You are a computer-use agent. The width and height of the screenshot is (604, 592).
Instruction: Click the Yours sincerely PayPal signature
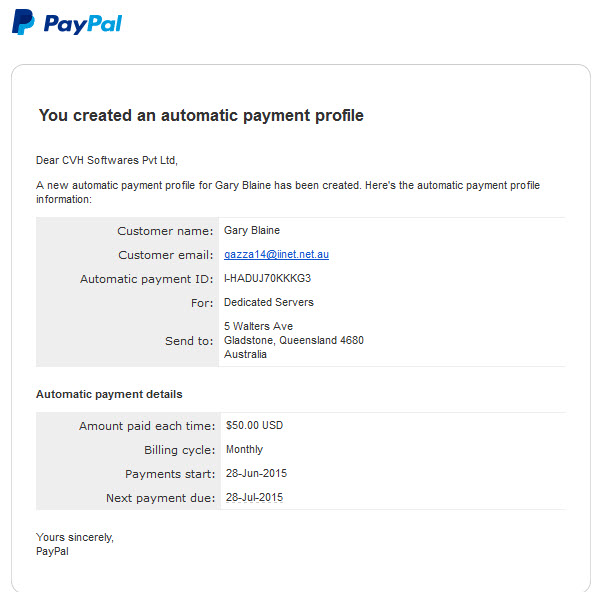(x=75, y=544)
